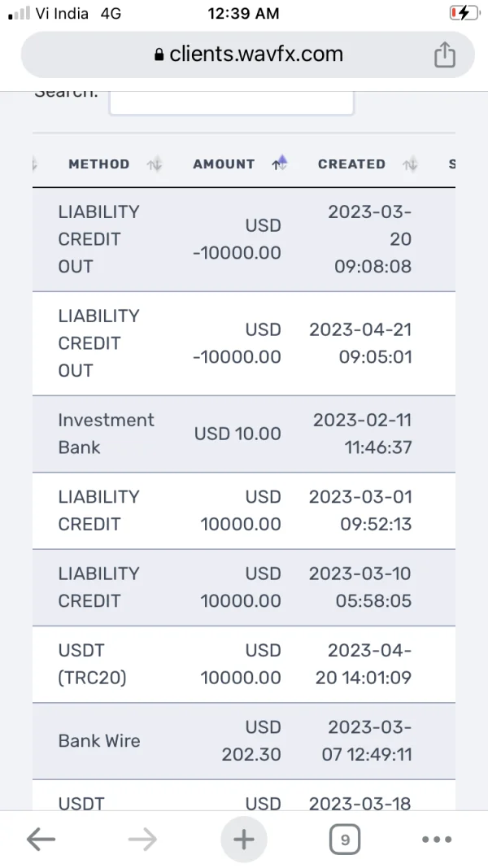Sort table by Created column arrows
The image size is (488, 868).
411,164
